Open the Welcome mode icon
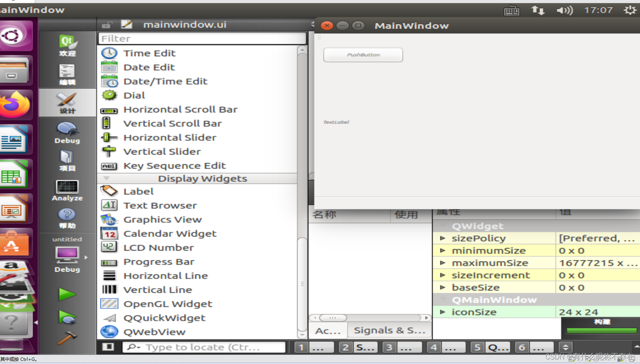Screen dimensions: 640x364 [67, 44]
